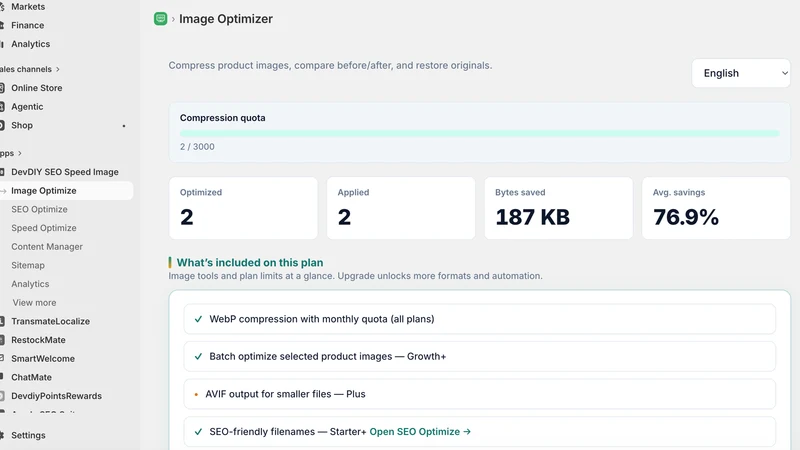Click the ChatMate app icon
Image resolution: width=800 pixels, height=450 pixels.
point(2,377)
